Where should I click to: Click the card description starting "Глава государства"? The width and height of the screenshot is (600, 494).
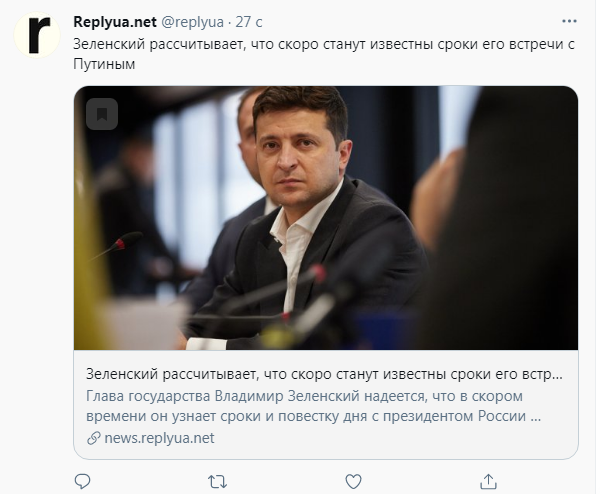pyautogui.click(x=313, y=406)
